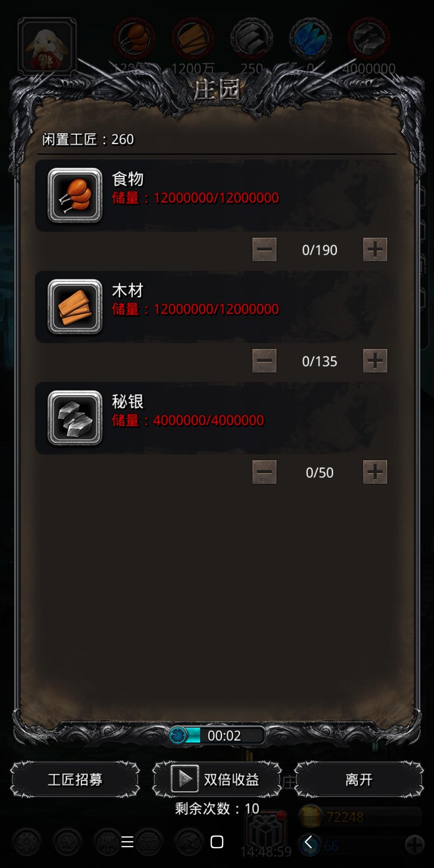Tap the blue crystal resource icon
This screenshot has height=868, width=434.
[310, 39]
